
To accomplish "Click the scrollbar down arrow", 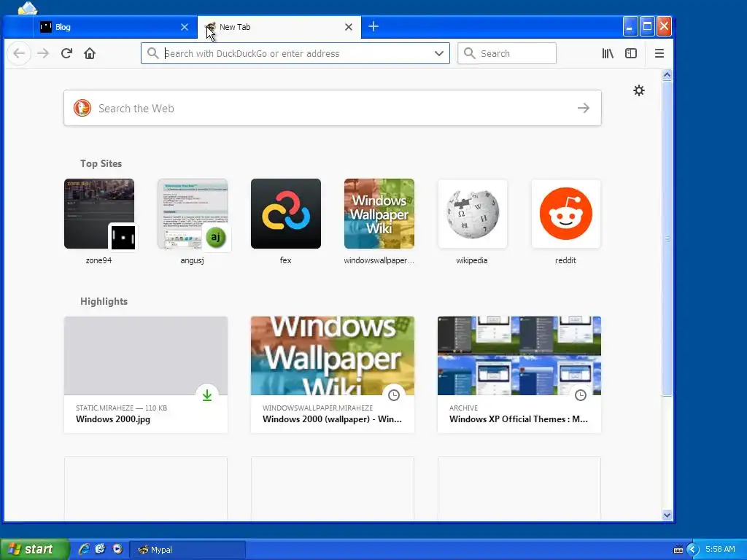I will pyautogui.click(x=667, y=515).
